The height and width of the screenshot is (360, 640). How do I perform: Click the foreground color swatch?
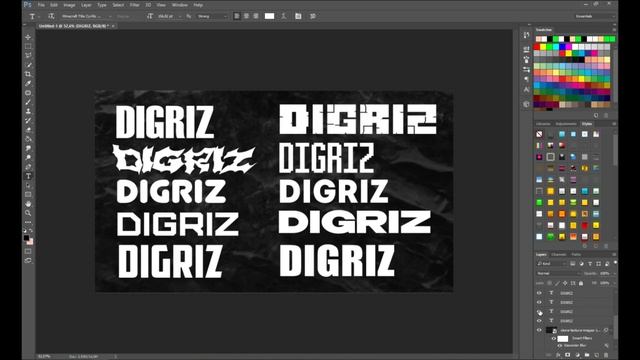pos(27,238)
